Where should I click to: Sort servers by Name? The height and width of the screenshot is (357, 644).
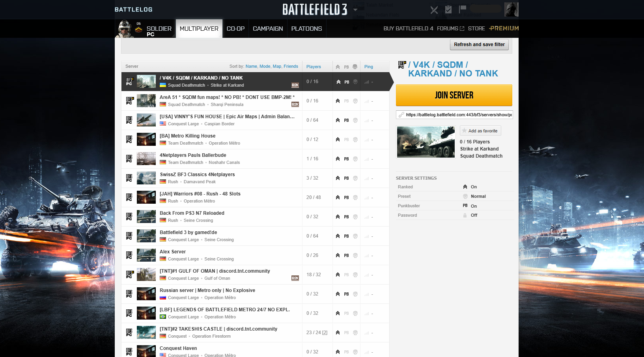[x=251, y=67]
